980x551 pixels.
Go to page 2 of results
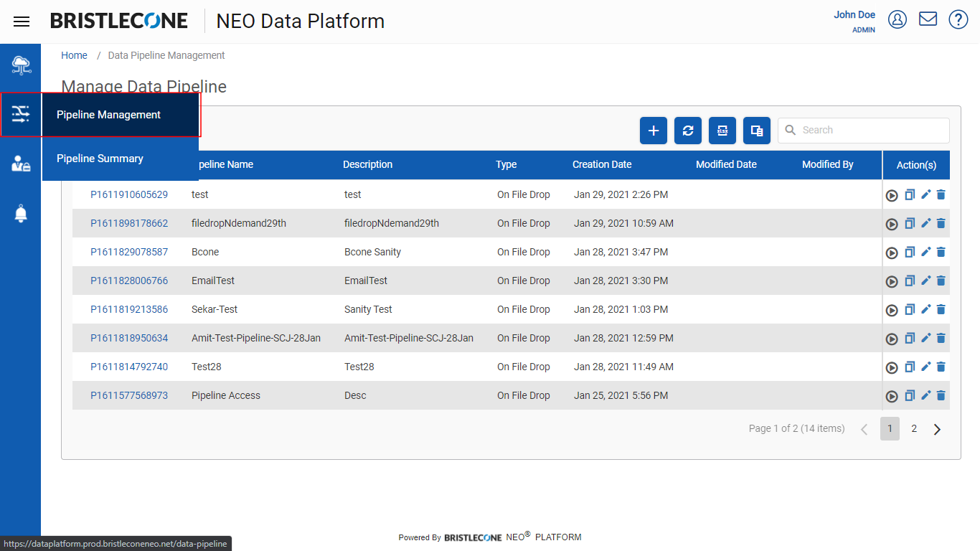[914, 428]
